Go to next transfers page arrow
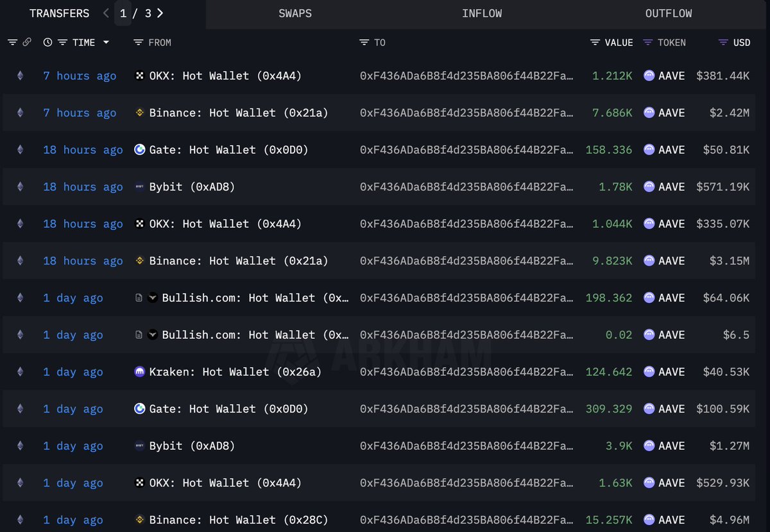This screenshot has width=770, height=532. [160, 13]
